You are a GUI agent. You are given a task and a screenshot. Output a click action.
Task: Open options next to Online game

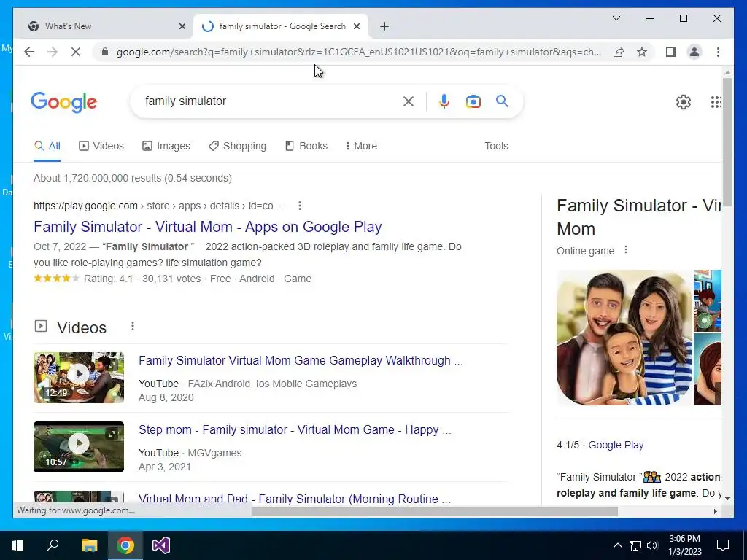click(625, 250)
